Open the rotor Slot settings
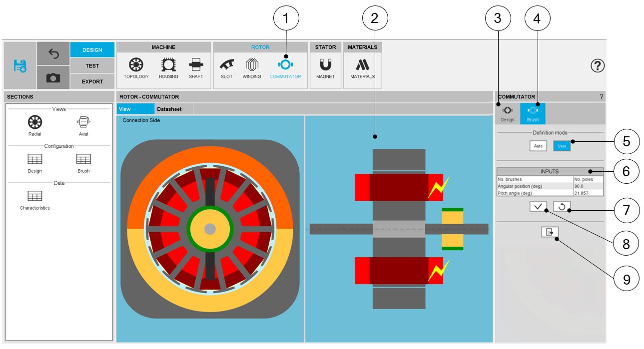The height and width of the screenshot is (349, 644). [x=227, y=68]
